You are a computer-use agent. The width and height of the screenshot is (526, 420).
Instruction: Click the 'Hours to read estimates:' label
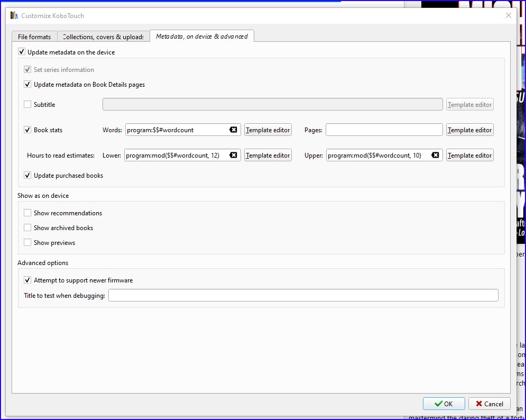pos(61,155)
